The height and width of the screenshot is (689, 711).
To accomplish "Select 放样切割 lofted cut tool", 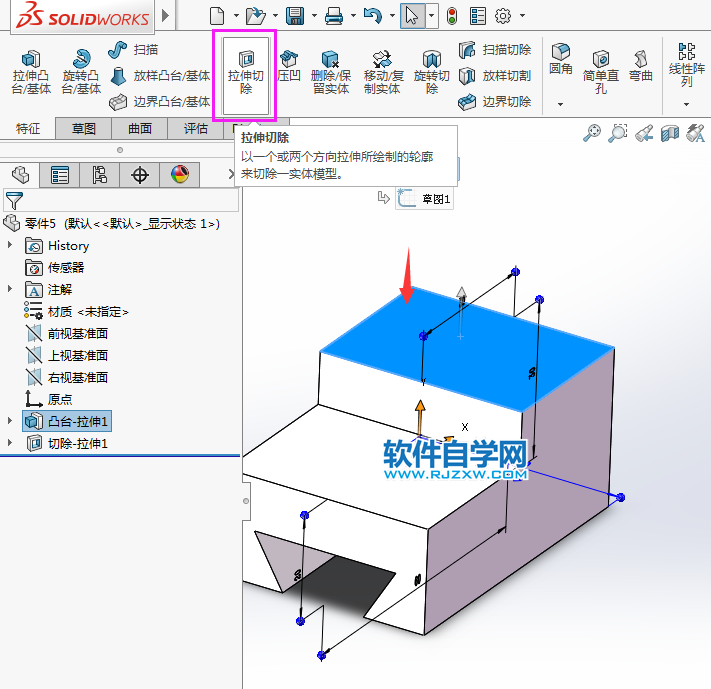I will click(x=495, y=76).
